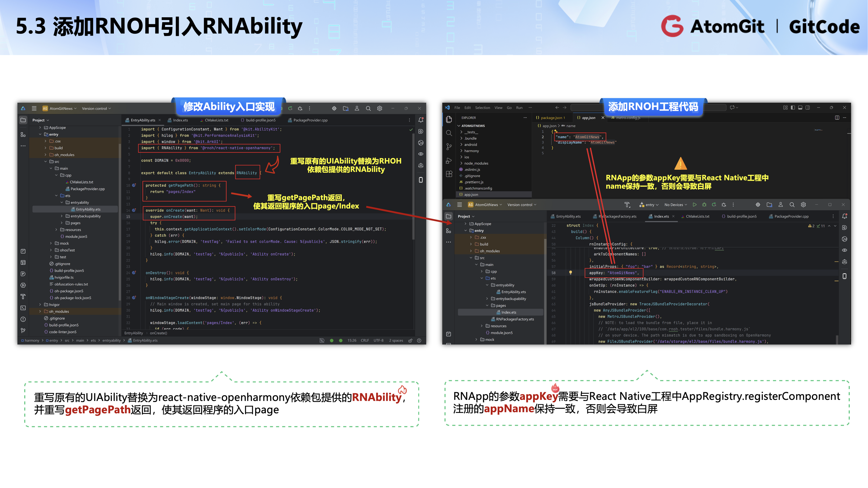Open Problems icon in left DevEco sidebar
The width and height of the screenshot is (868, 488).
(23, 319)
